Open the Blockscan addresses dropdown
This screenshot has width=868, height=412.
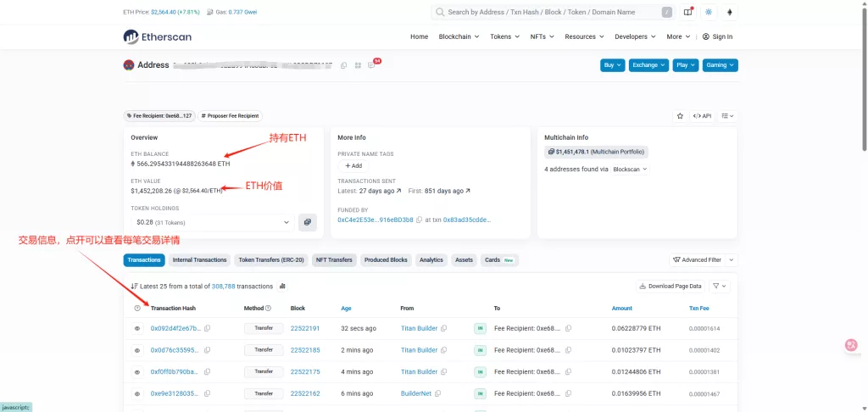(x=630, y=170)
